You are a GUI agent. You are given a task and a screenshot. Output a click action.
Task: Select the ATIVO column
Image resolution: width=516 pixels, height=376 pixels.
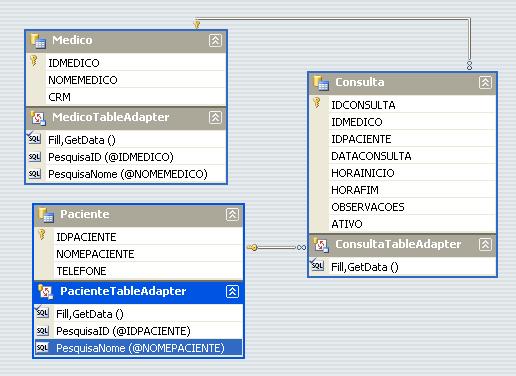tap(403, 224)
